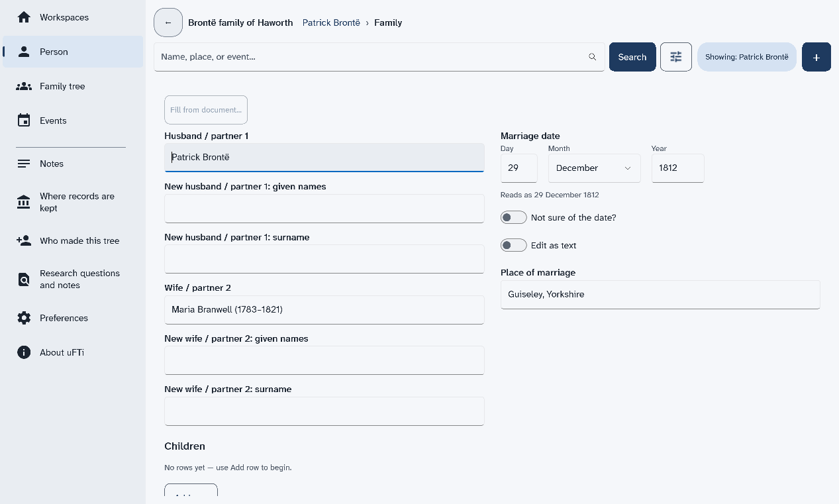Focus the name, place, or event search field
839x504 pixels.
pos(379,57)
